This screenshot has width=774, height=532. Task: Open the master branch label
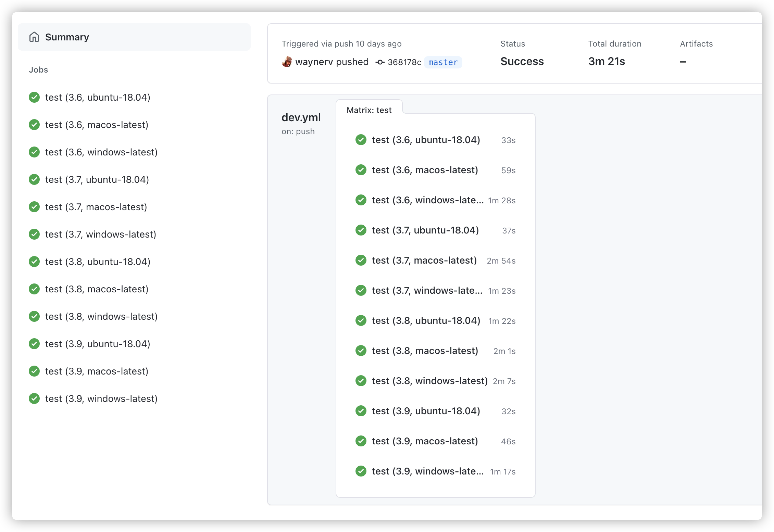[x=443, y=62]
